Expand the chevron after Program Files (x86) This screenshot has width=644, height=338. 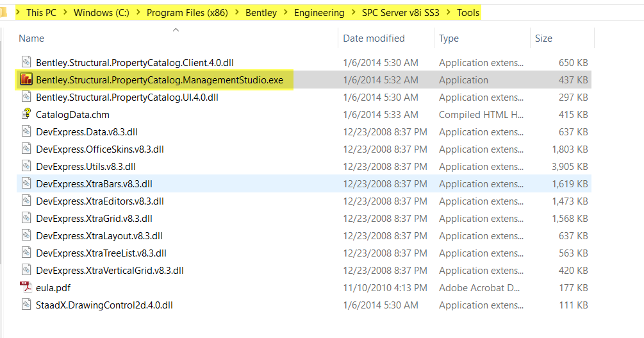237,13
